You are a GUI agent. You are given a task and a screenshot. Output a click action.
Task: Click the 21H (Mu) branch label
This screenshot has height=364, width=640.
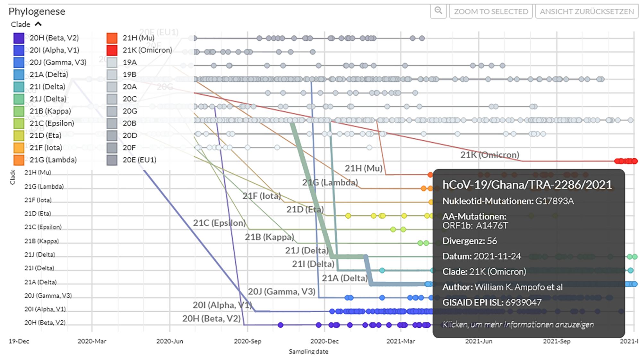point(363,168)
